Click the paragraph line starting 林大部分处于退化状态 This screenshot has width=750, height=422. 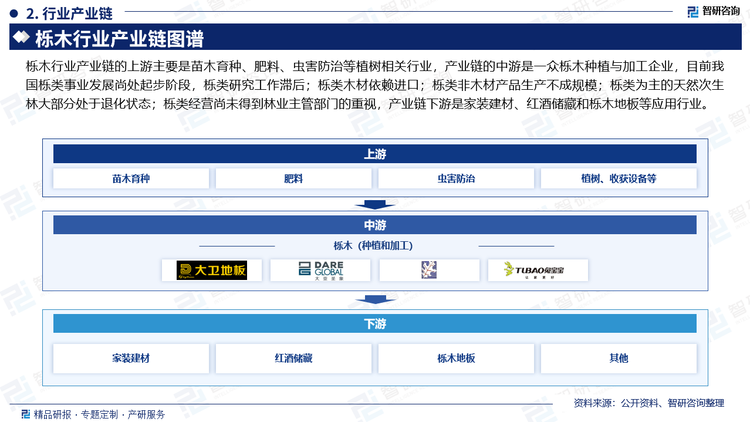(368, 103)
